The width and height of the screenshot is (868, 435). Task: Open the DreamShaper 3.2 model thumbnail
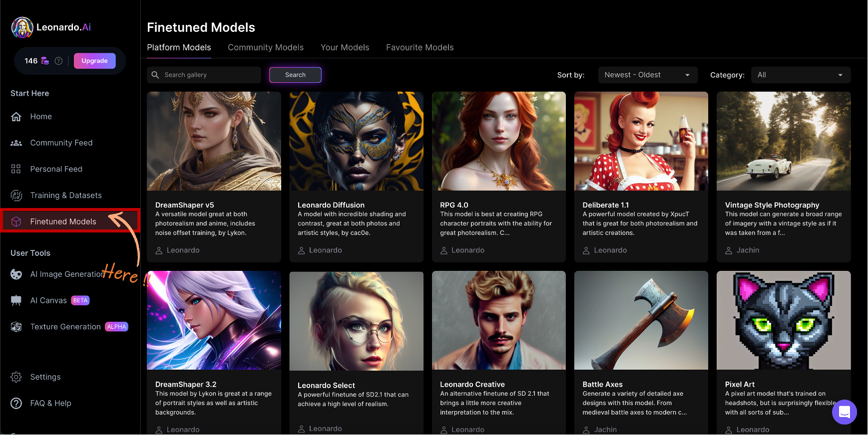pos(214,320)
